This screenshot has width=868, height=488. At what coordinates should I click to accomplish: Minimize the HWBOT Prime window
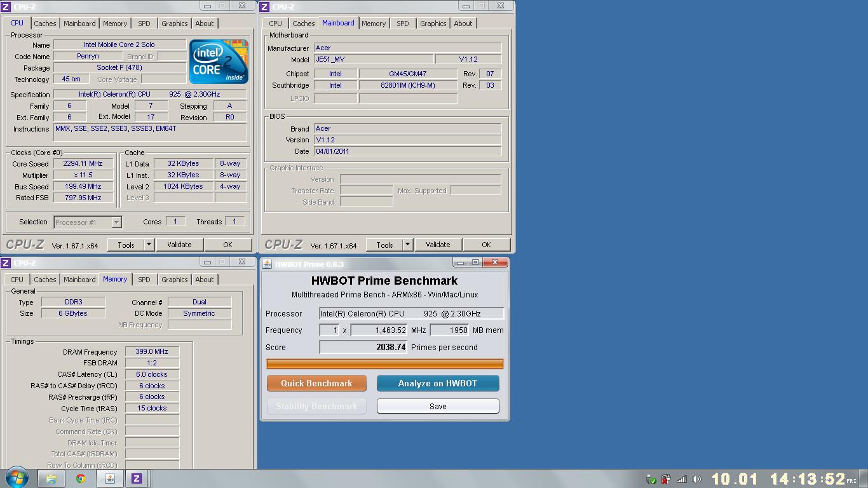click(461, 262)
